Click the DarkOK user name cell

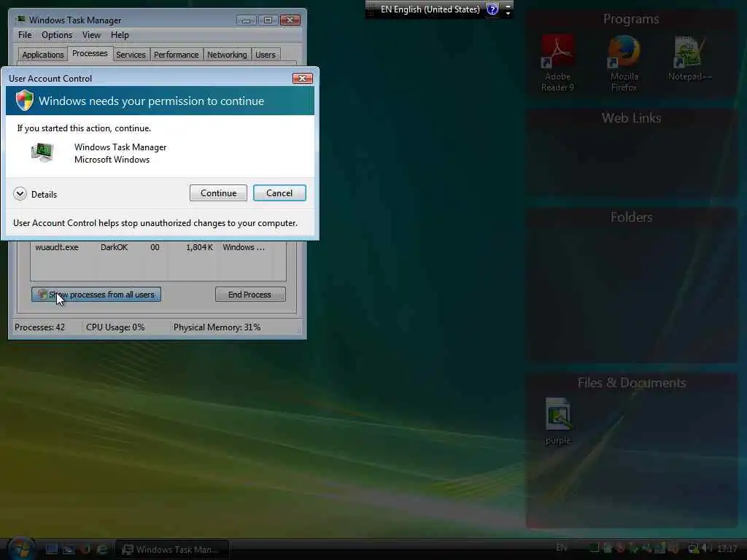coord(114,247)
